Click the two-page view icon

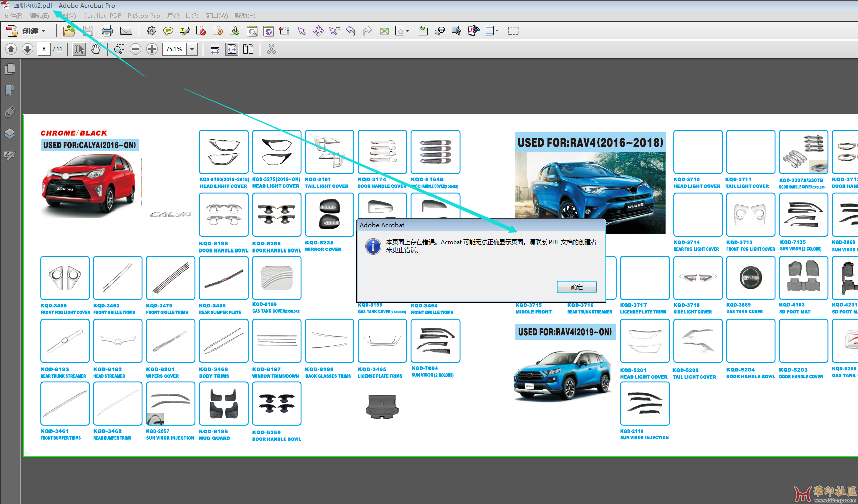pyautogui.click(x=248, y=49)
